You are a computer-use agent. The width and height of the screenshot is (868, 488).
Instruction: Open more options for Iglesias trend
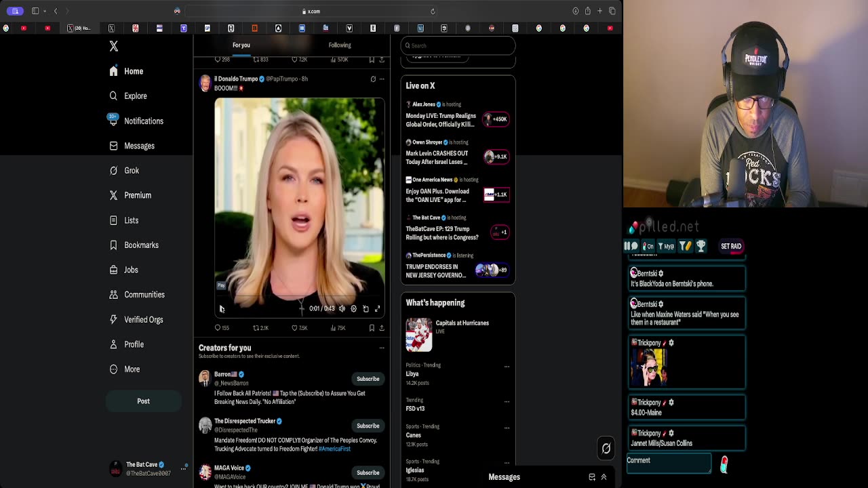507,463
